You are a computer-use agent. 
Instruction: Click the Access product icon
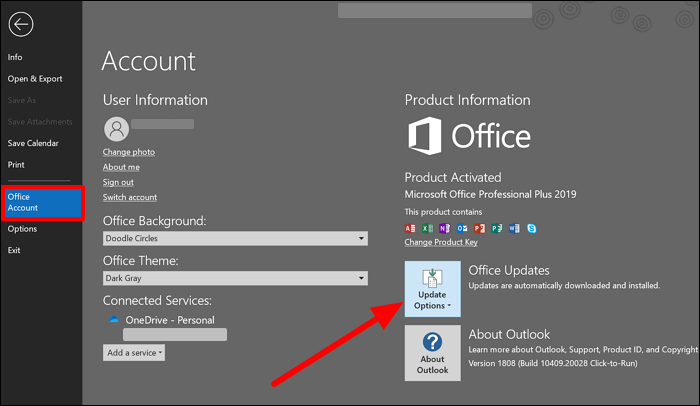tap(409, 228)
